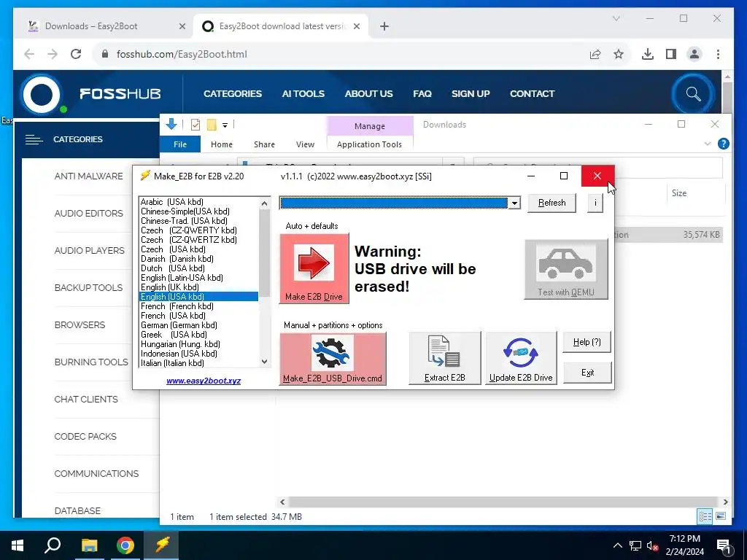Click Test with QEMU car button
Viewport: 747px width, 560px height.
tap(566, 270)
